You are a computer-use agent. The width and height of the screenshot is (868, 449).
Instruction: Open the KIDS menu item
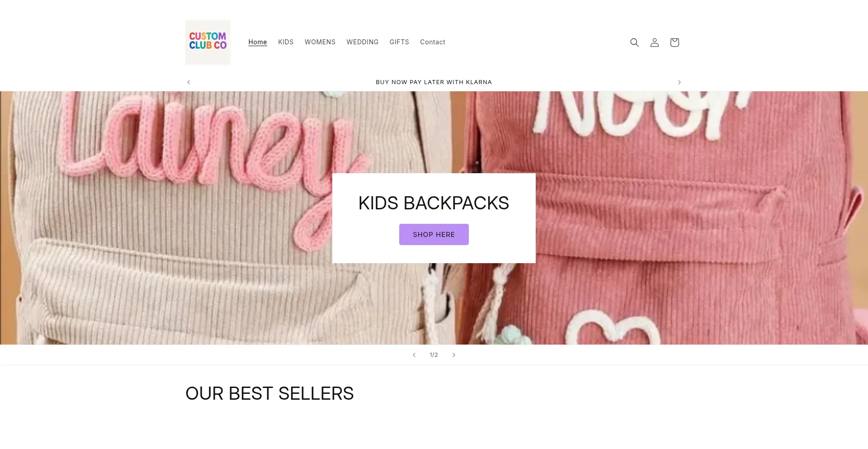[286, 42]
